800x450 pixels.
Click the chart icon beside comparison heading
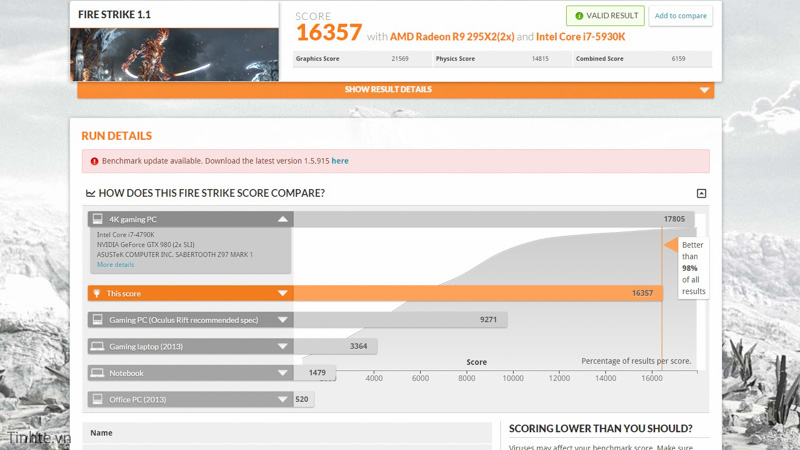(90, 193)
